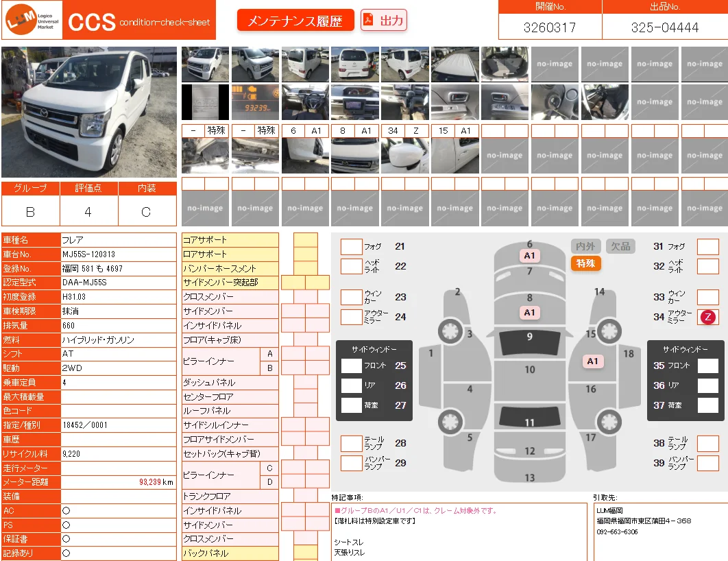Image resolution: width=728 pixels, height=561 pixels.
Task: Tick the サイドウィンドー フロント 25 checkbox
Action: pyautogui.click(x=352, y=366)
